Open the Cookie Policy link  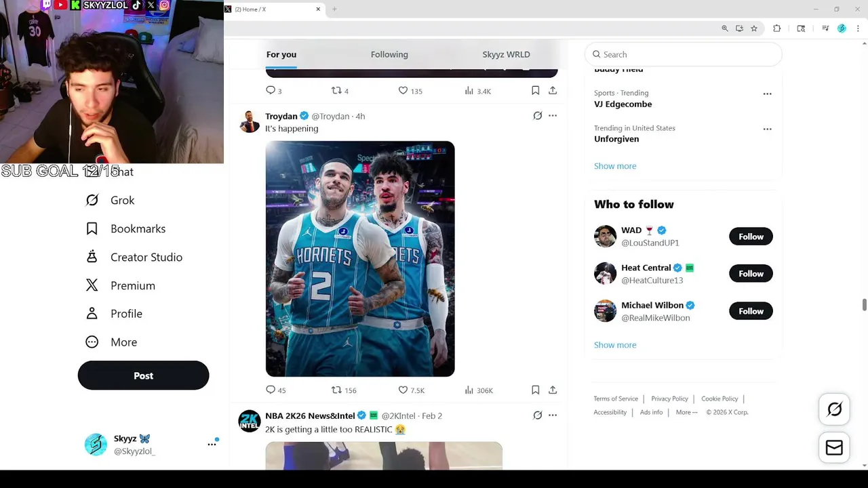click(719, 399)
